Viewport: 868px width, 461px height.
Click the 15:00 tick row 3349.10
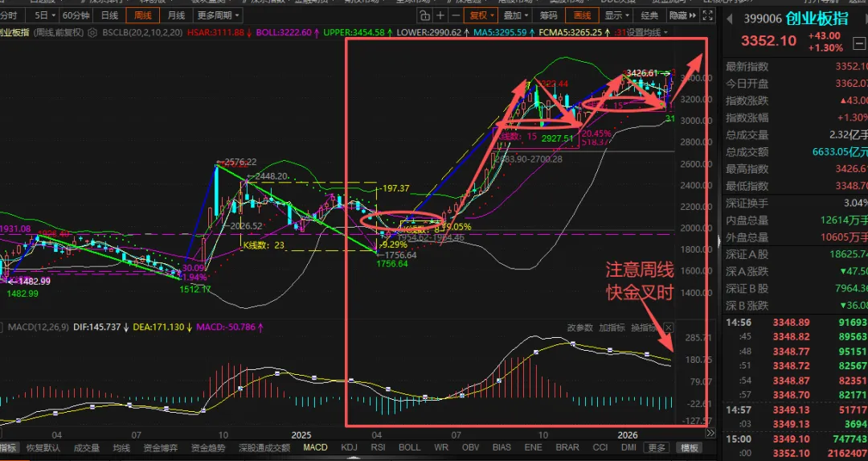[x=796, y=438]
